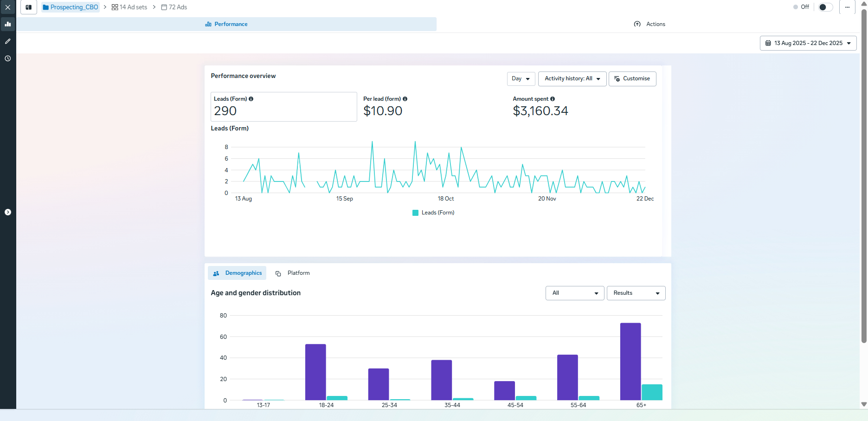
Task: Click the Platform copy icon
Action: [x=278, y=273]
